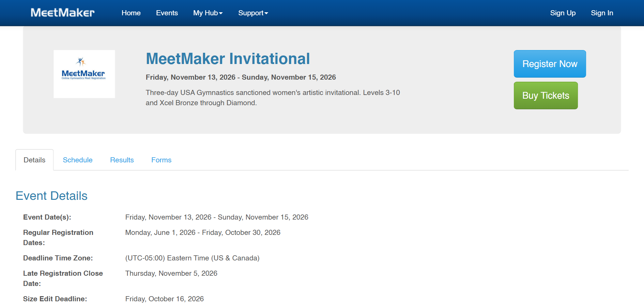644x304 pixels.
Task: Click the event description about Levels 3-10
Action: click(273, 98)
